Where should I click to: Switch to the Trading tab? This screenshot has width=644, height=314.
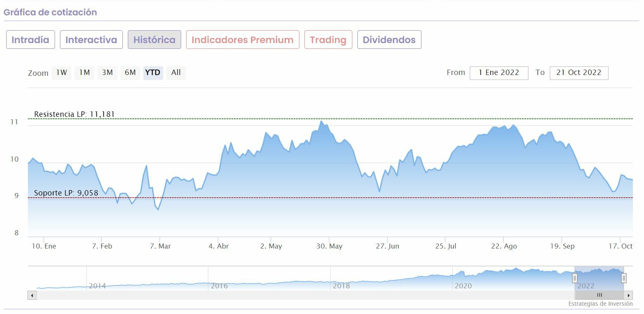(x=328, y=40)
